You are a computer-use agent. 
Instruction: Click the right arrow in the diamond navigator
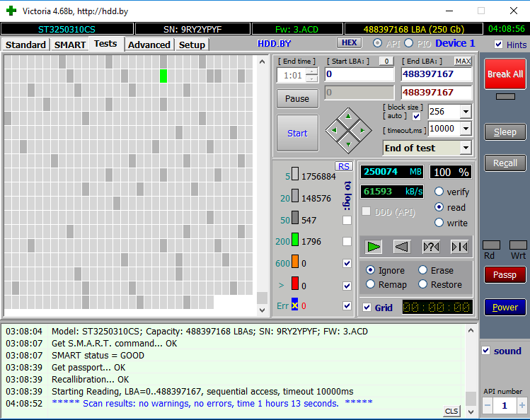[x=362, y=130]
